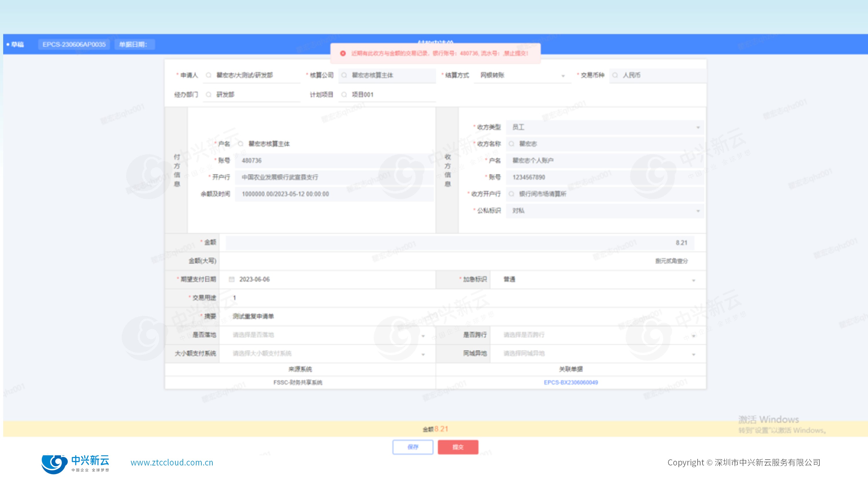Click the payee 户名 field 个人账户
Viewport: 868px width, 488px height.
(x=605, y=161)
